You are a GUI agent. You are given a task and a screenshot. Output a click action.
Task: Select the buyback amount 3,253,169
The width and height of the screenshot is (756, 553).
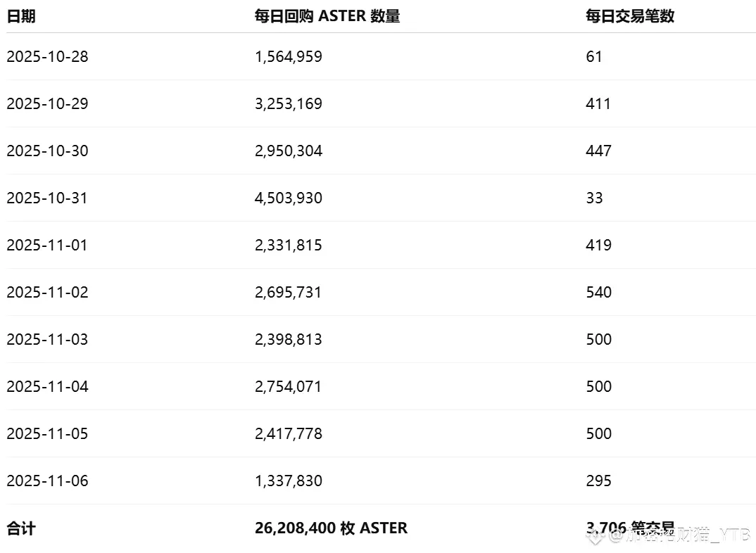pos(289,103)
